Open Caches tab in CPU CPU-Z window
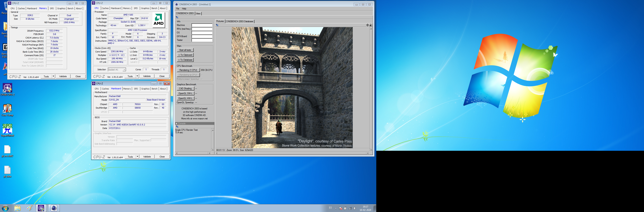644x212 pixels. [x=105, y=8]
